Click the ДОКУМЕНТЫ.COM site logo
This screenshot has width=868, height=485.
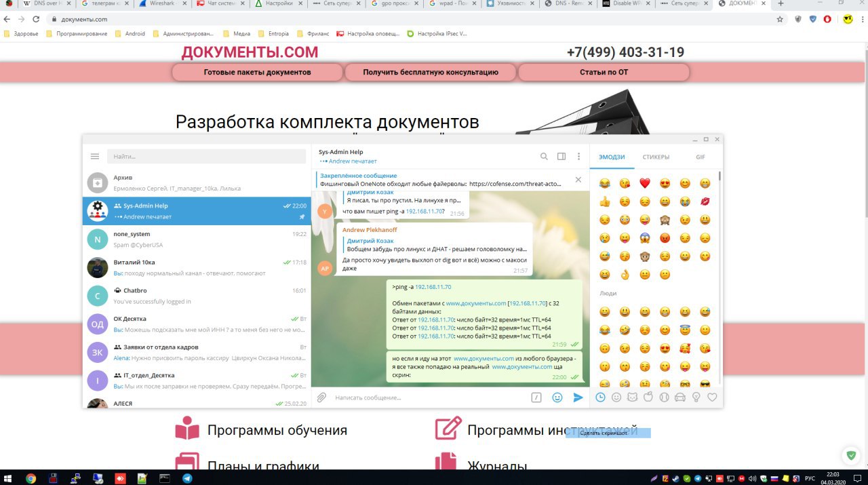pos(250,52)
